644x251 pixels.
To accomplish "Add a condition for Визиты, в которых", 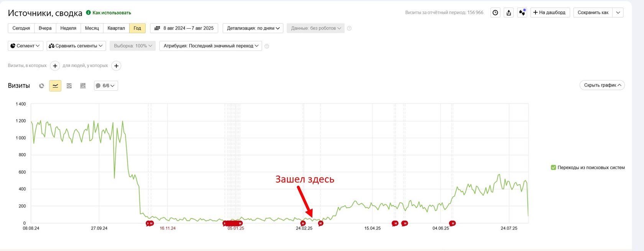I will [55, 66].
